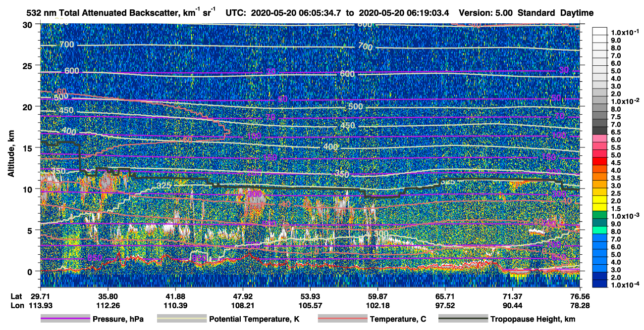Click the tropopause height line near 15 km at left

pos(59,143)
